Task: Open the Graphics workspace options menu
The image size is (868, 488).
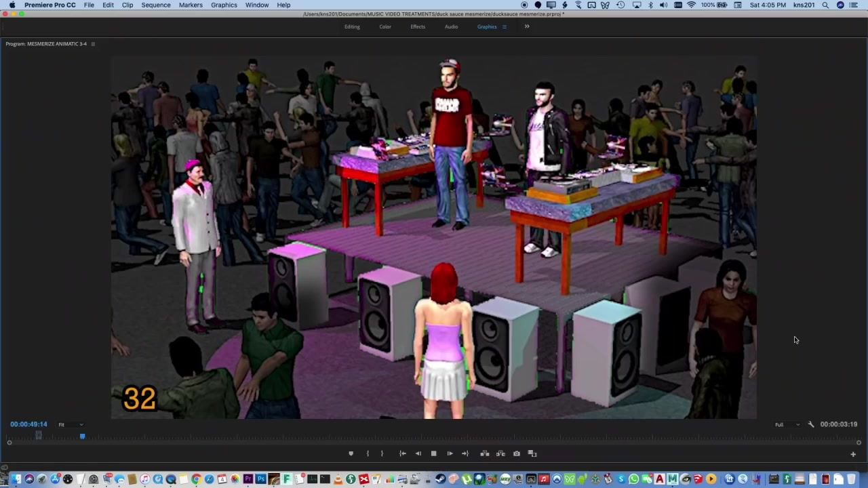Action: (504, 26)
